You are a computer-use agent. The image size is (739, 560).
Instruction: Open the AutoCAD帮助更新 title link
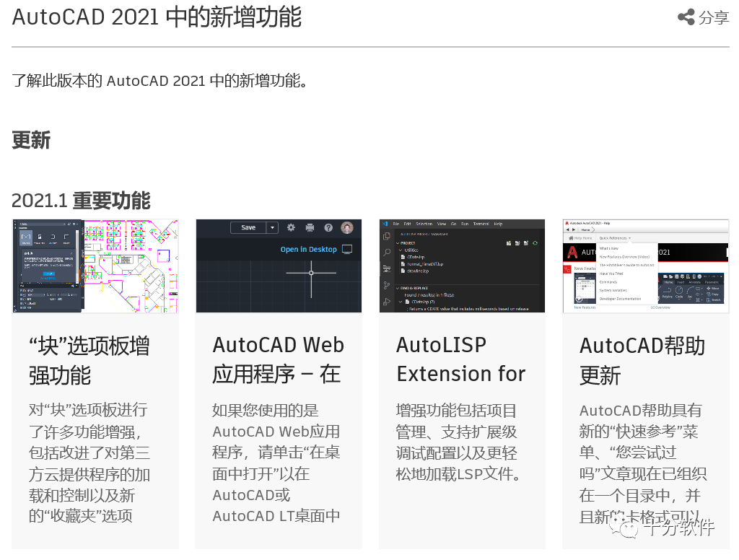(x=642, y=361)
